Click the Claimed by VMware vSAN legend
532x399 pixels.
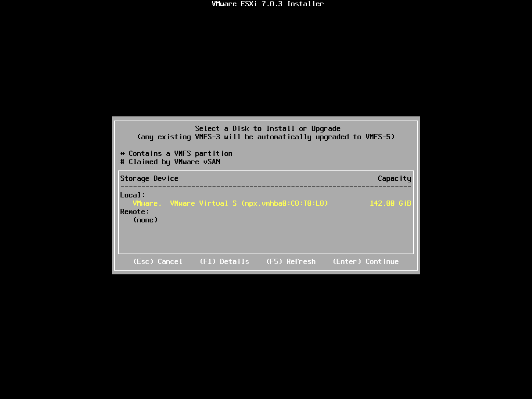[170, 162]
